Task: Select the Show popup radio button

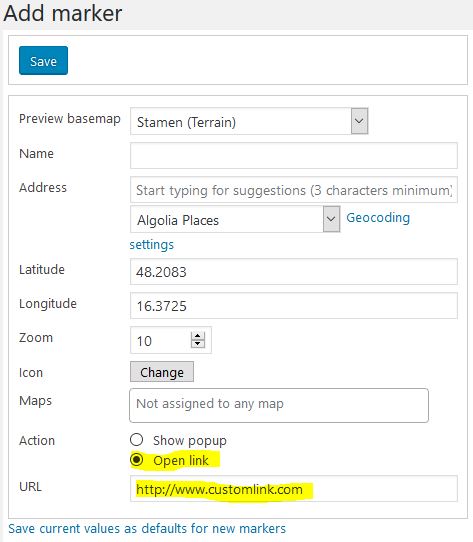Action: 137,440
